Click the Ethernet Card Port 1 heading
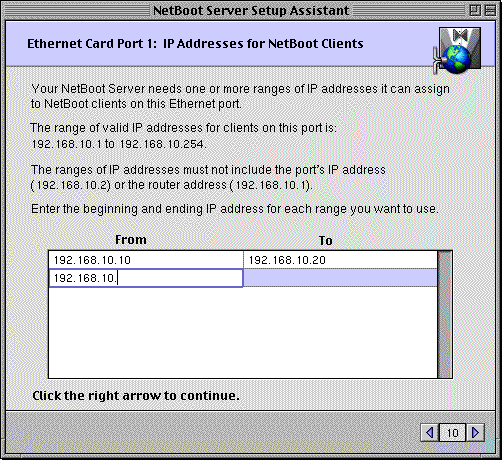Viewport: 502px width, 460px height. (x=195, y=44)
